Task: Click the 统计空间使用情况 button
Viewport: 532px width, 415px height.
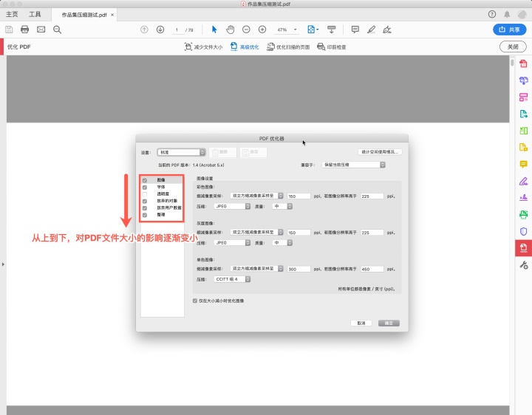Action: pos(380,152)
